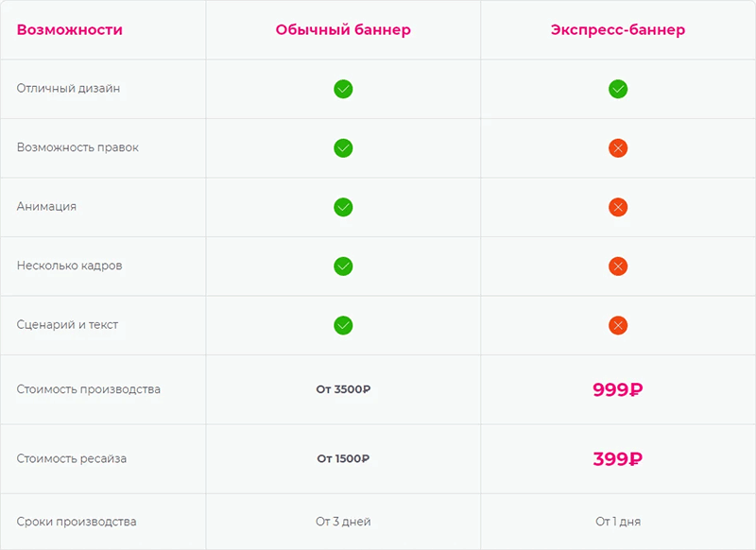This screenshot has height=550, width=756.
Task: Click green checkmark in Возможность правок row
Action: tap(343, 148)
